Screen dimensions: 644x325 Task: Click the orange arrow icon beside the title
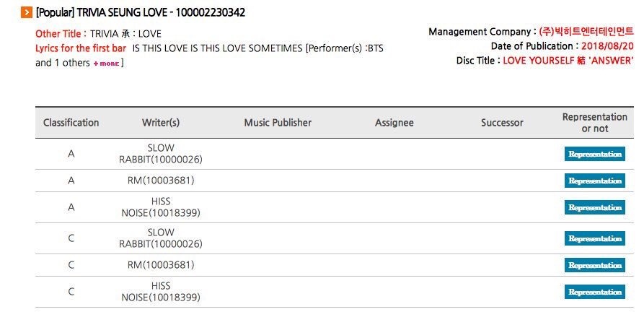26,12
